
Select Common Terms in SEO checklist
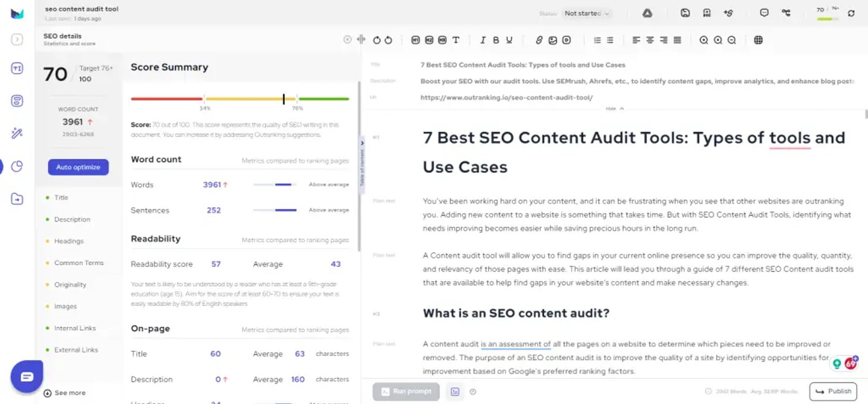pyautogui.click(x=79, y=263)
